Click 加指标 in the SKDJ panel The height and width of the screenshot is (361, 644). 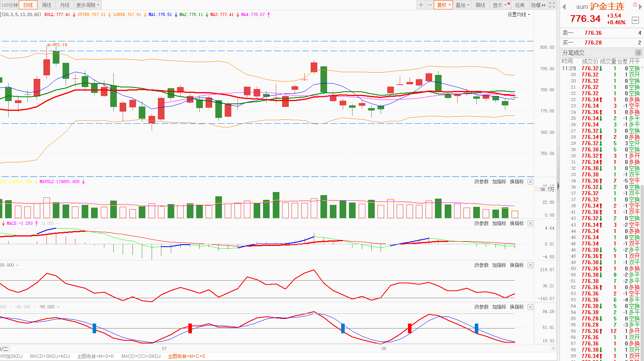click(499, 307)
